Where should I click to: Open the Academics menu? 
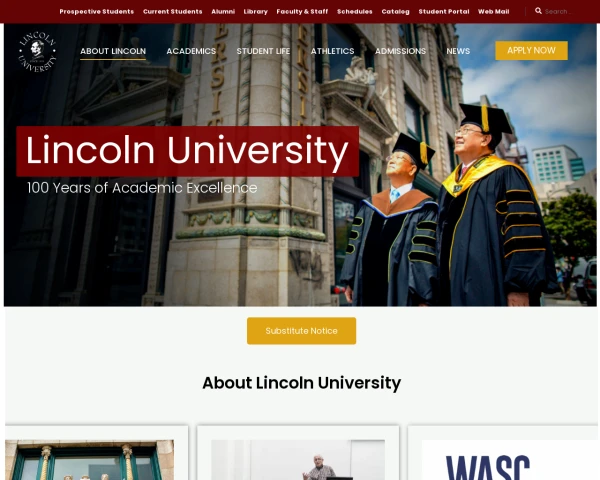click(191, 51)
